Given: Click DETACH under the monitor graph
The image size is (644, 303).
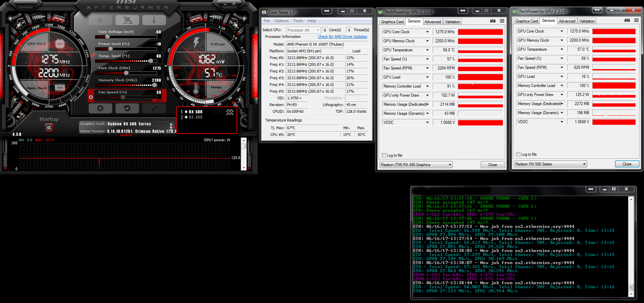Looking at the screenshot, I should tap(126, 135).
